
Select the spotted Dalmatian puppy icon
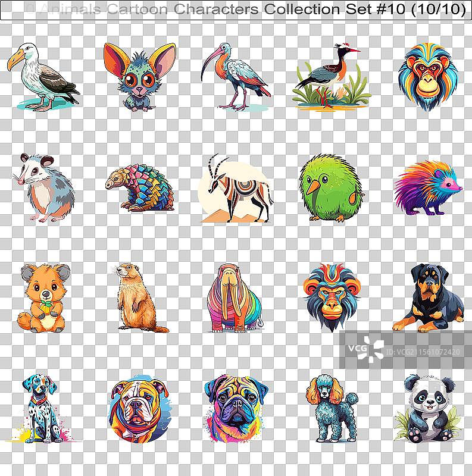[x=40, y=408]
